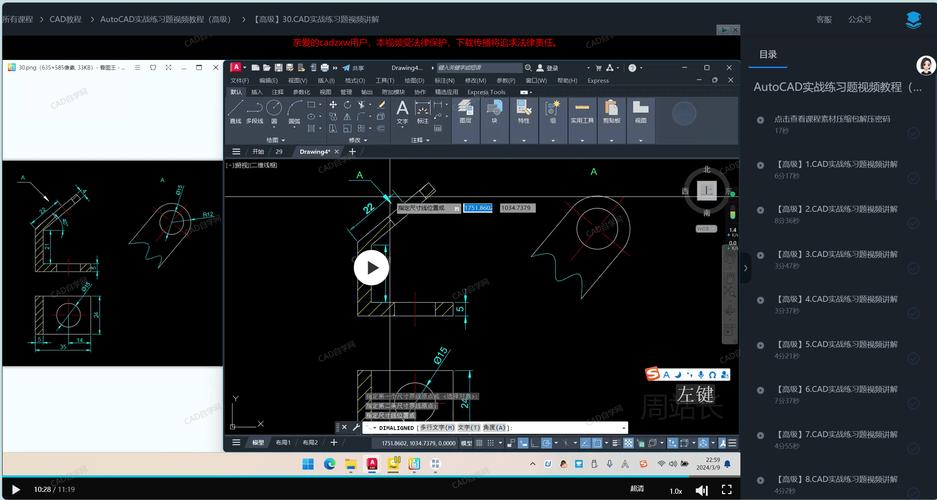Viewport: 937px width, 500px height.
Task: Switch to the 布局1 layout tab
Action: click(284, 442)
